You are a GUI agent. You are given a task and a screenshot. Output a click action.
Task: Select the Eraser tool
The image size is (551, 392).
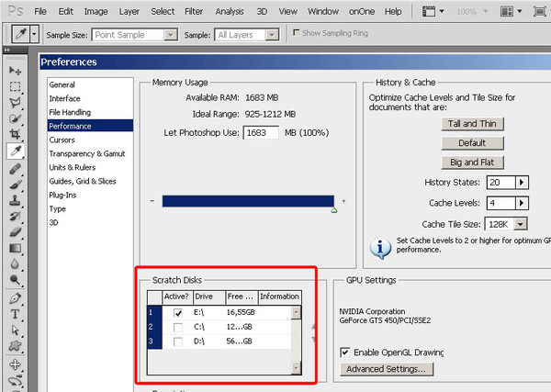click(15, 232)
